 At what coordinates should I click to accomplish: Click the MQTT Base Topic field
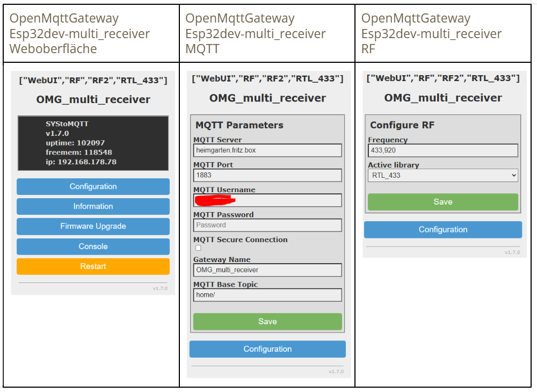point(267,295)
